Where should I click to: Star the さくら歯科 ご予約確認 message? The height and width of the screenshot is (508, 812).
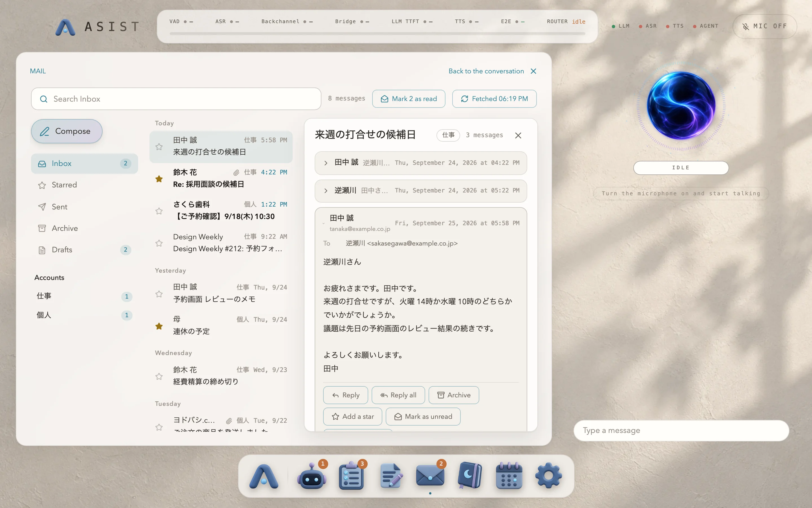coord(159,211)
